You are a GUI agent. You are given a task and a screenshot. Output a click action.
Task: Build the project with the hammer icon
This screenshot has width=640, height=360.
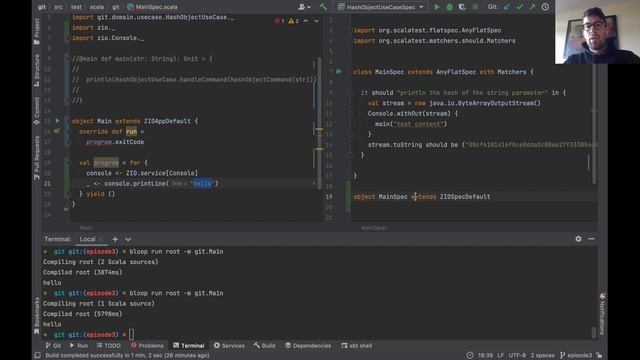(x=323, y=7)
